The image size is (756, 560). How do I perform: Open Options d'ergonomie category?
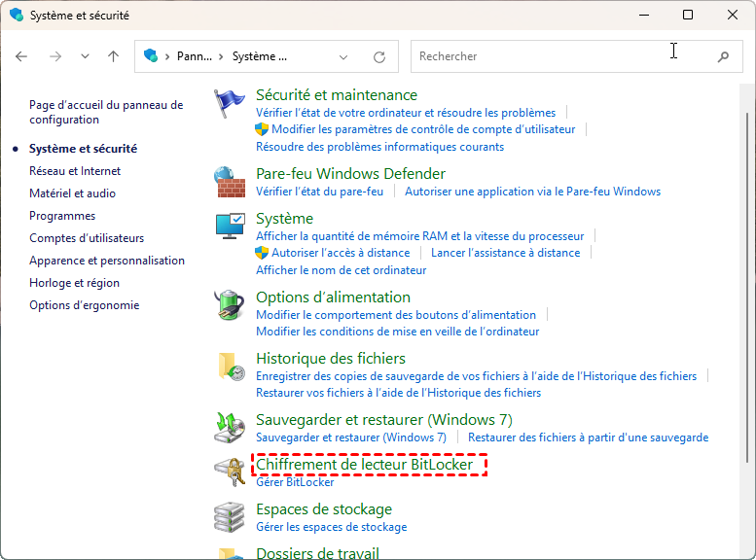click(84, 305)
